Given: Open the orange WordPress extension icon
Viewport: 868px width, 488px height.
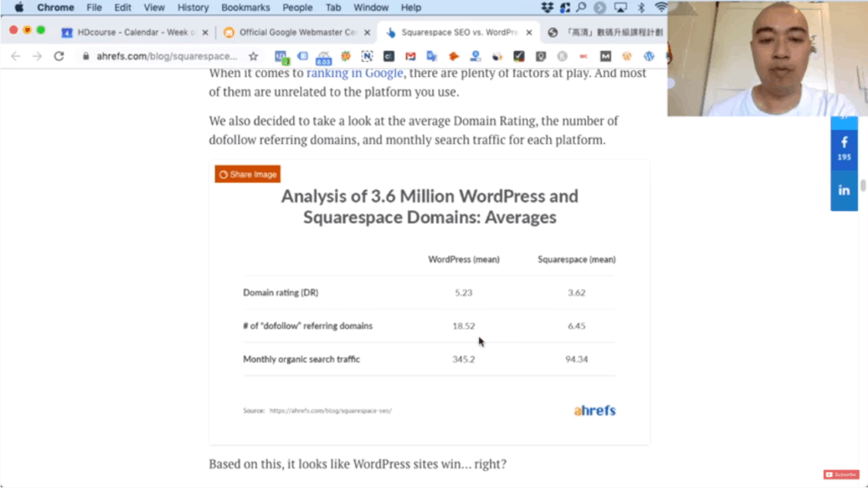Looking at the screenshot, I should [626, 56].
